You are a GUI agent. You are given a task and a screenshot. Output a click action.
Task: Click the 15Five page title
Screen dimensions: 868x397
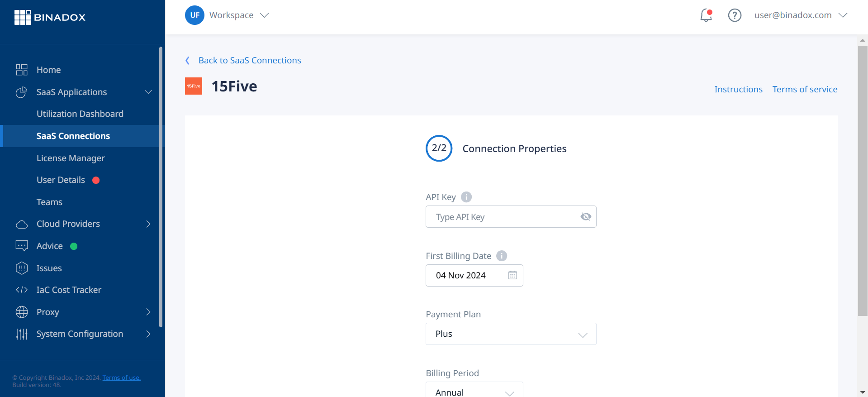234,86
